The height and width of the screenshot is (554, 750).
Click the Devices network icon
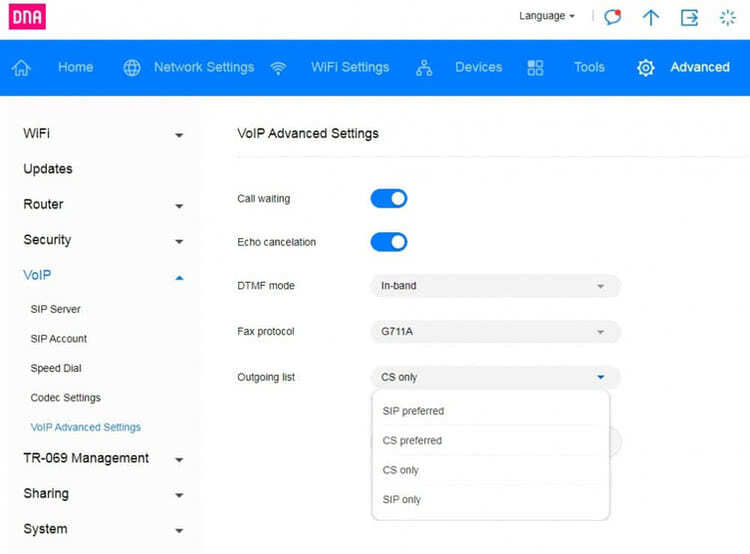pos(424,67)
